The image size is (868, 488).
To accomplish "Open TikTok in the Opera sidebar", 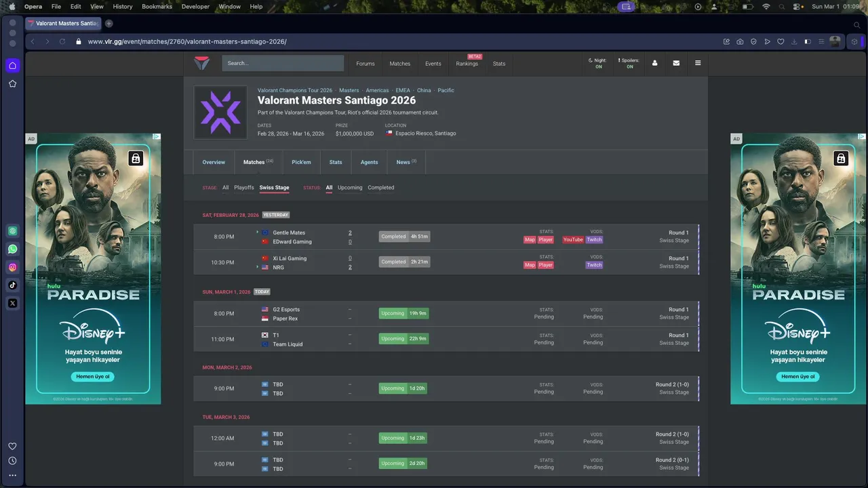I will tap(12, 285).
